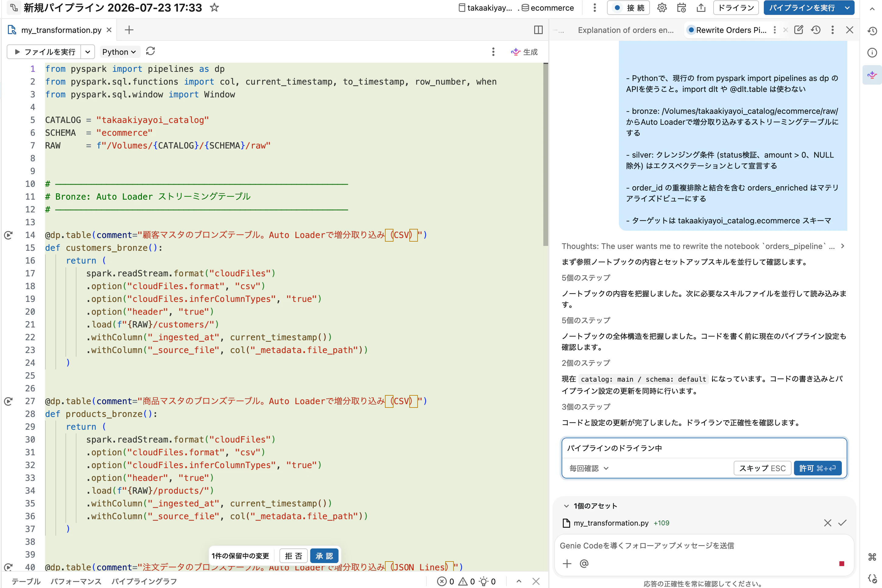Stop the assistant response with red square
The height and width of the screenshot is (588, 882).
(x=842, y=564)
